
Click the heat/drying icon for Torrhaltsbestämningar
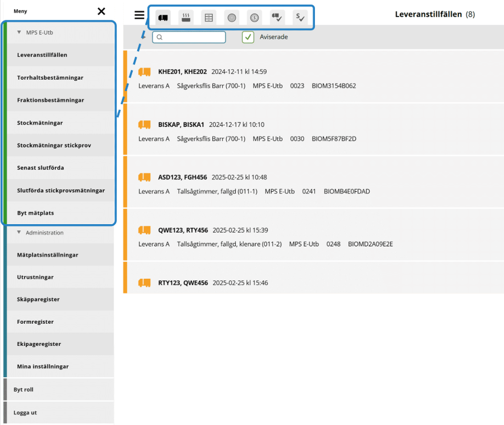pos(186,18)
